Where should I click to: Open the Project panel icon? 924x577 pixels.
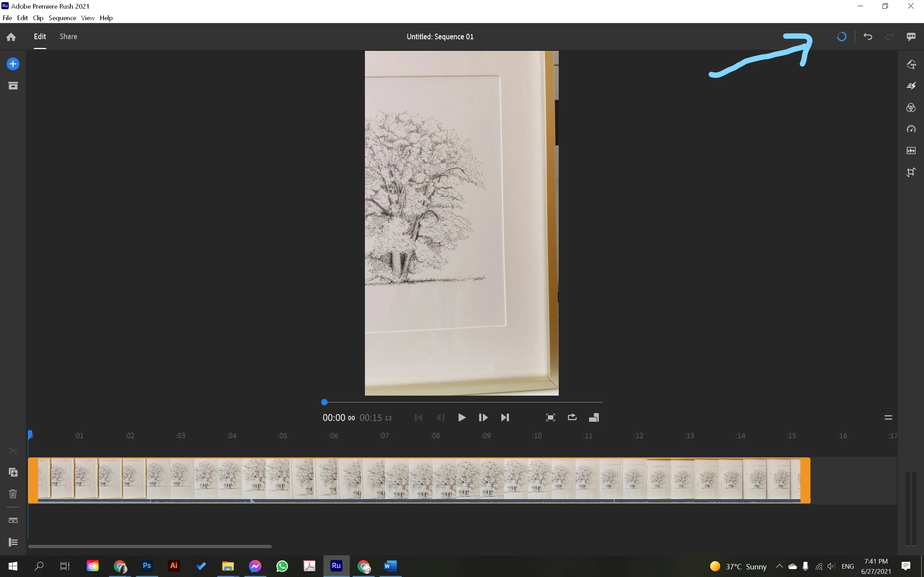point(13,86)
